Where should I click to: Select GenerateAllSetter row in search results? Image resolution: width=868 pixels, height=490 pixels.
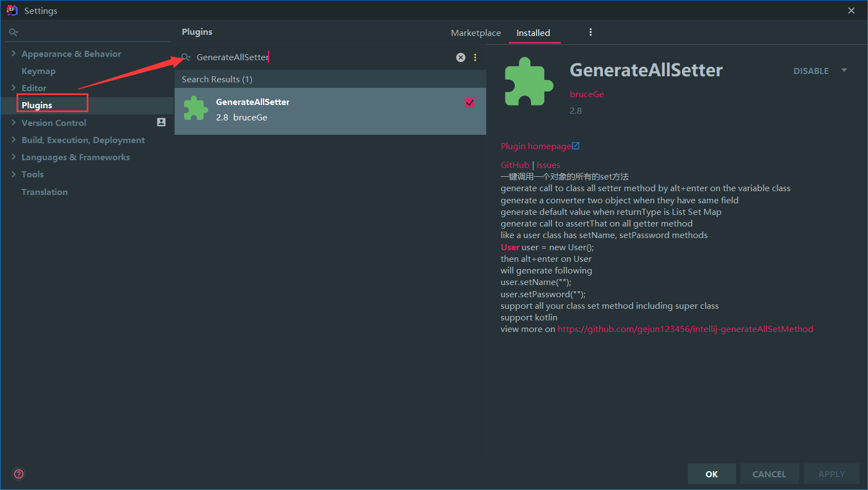click(x=330, y=111)
